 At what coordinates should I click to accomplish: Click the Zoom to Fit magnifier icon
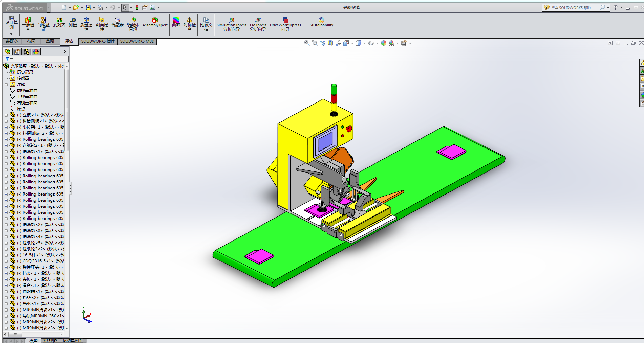point(307,43)
